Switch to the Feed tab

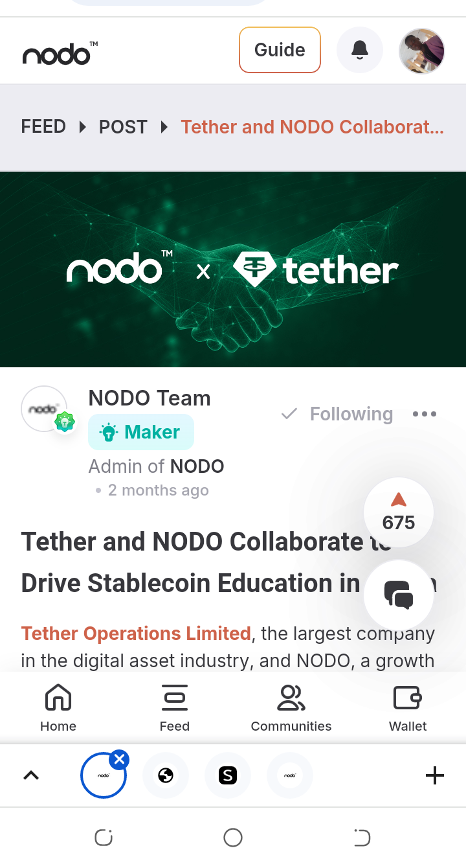point(175,709)
